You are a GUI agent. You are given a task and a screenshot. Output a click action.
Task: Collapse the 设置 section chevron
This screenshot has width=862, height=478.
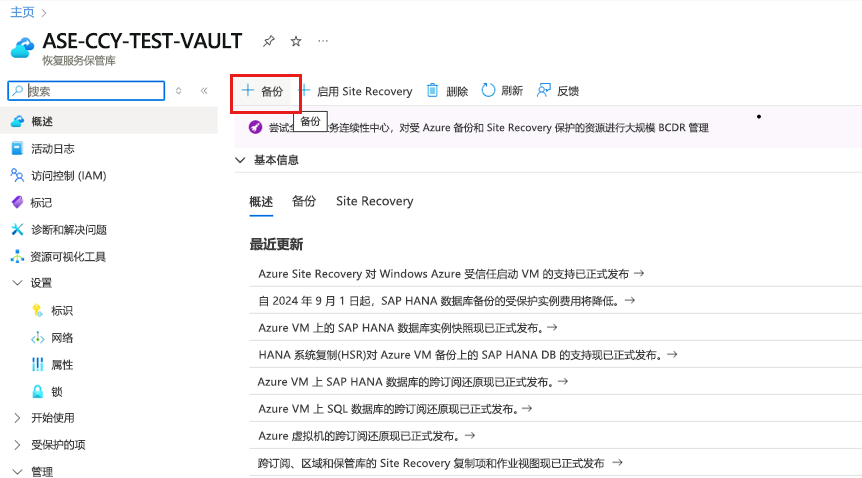[x=18, y=283]
